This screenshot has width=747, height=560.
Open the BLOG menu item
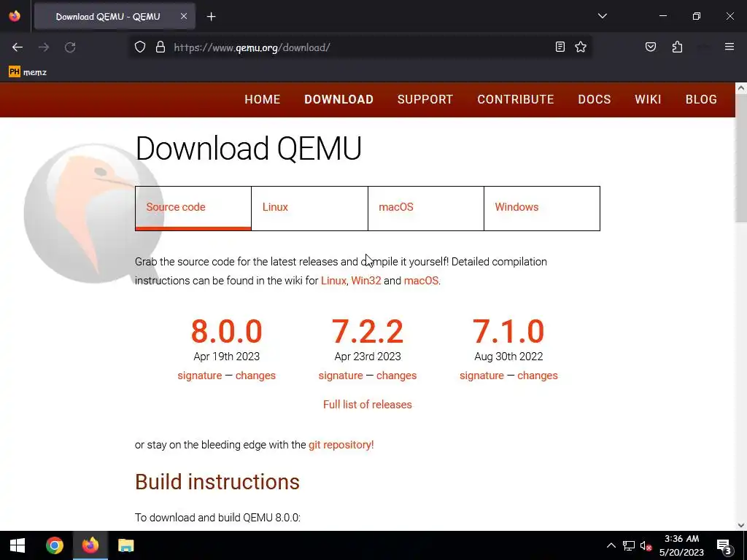701,99
